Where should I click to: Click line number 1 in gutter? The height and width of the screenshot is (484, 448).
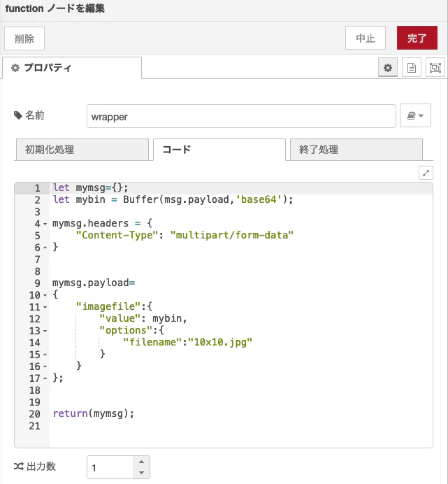click(37, 188)
